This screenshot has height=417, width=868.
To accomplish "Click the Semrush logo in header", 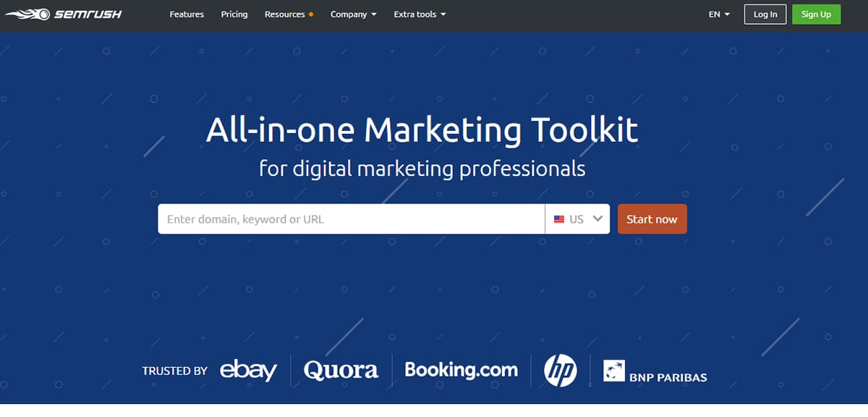I will click(x=63, y=14).
